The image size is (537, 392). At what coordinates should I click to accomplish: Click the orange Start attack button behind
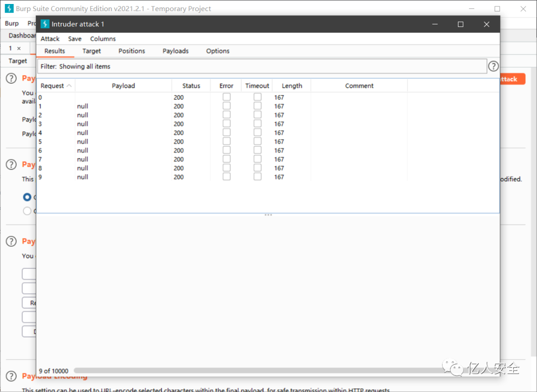click(513, 79)
